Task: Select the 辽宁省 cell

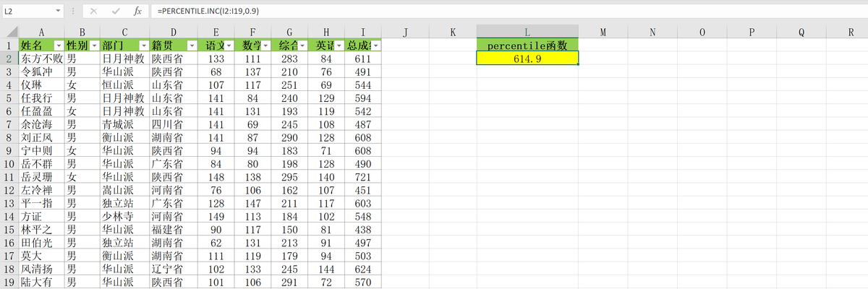Action: pos(174,269)
